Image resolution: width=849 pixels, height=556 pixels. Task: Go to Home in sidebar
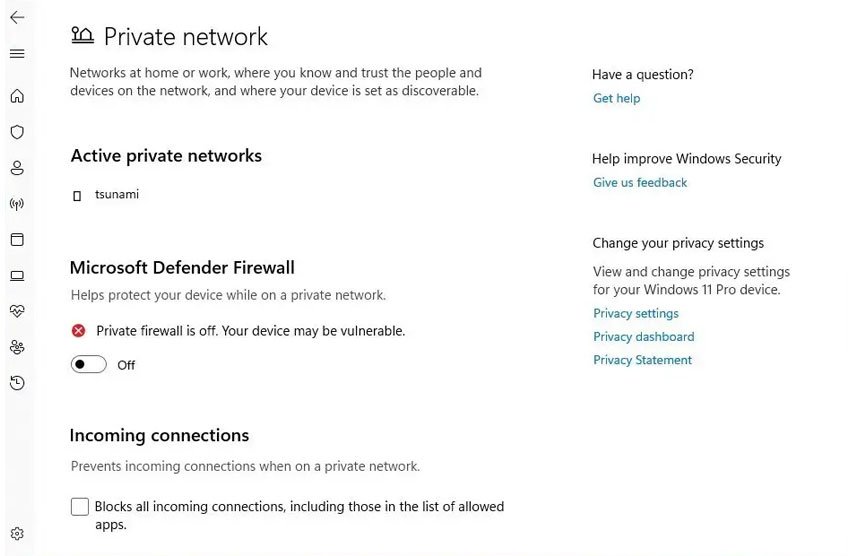[x=17, y=97]
